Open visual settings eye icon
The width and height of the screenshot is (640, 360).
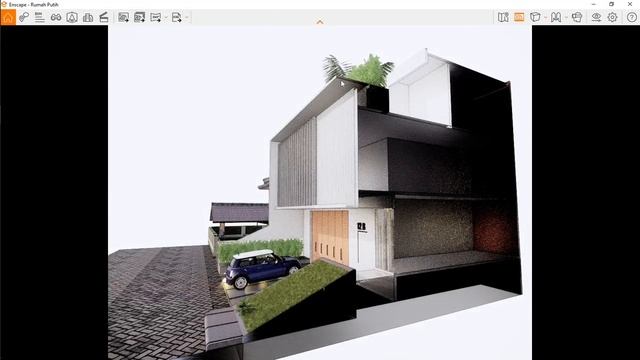click(596, 17)
